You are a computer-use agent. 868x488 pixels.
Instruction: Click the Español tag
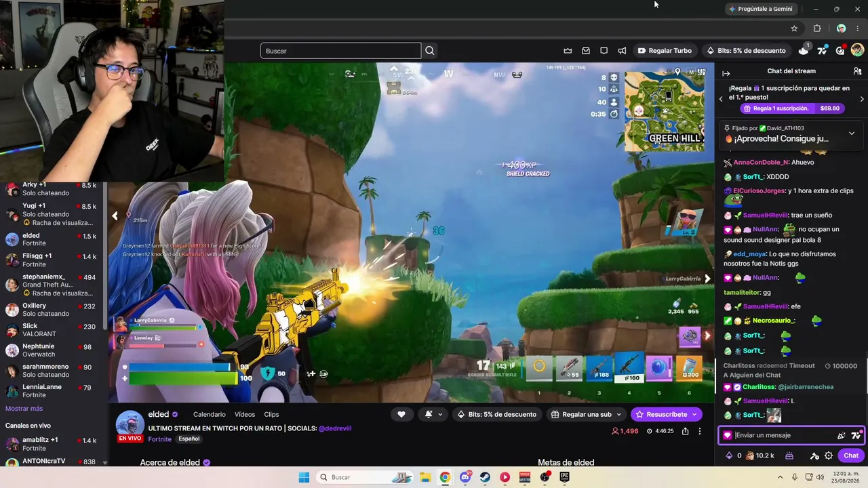(x=189, y=439)
